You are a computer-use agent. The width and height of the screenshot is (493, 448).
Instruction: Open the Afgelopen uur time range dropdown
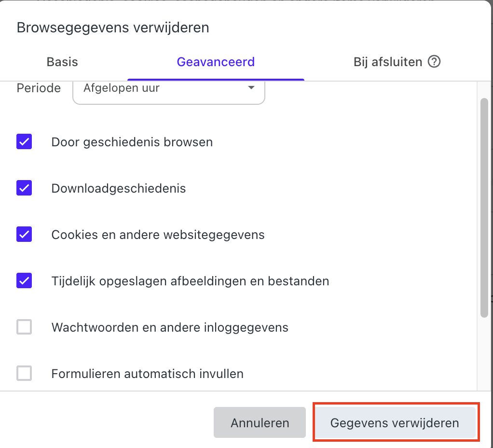(x=168, y=88)
